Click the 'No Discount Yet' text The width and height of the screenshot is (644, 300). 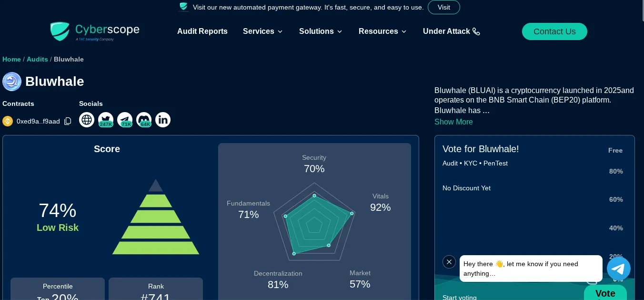click(x=466, y=188)
